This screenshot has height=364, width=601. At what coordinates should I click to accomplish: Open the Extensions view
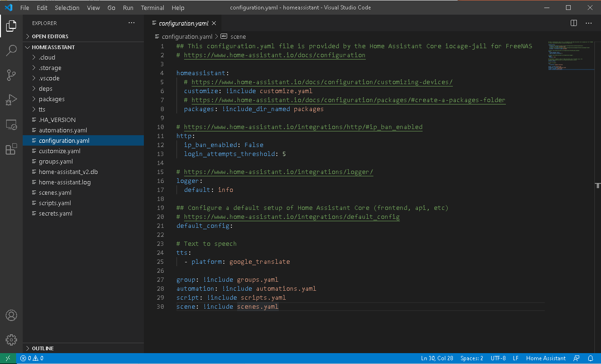tap(11, 150)
